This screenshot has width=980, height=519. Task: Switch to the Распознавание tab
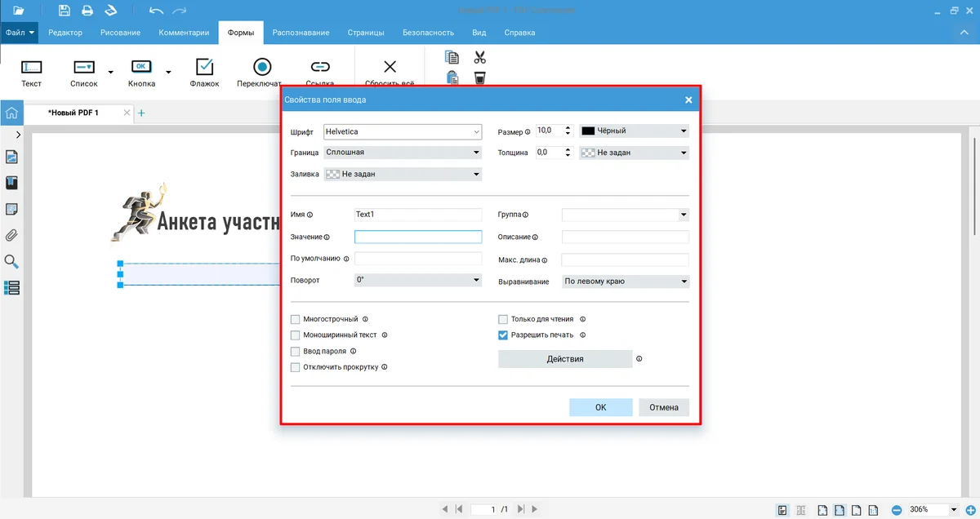click(x=301, y=33)
